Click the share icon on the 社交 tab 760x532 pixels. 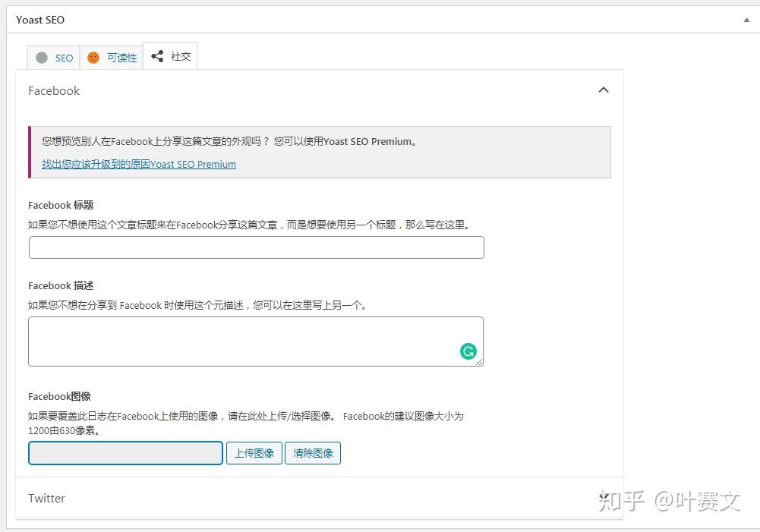pyautogui.click(x=157, y=55)
